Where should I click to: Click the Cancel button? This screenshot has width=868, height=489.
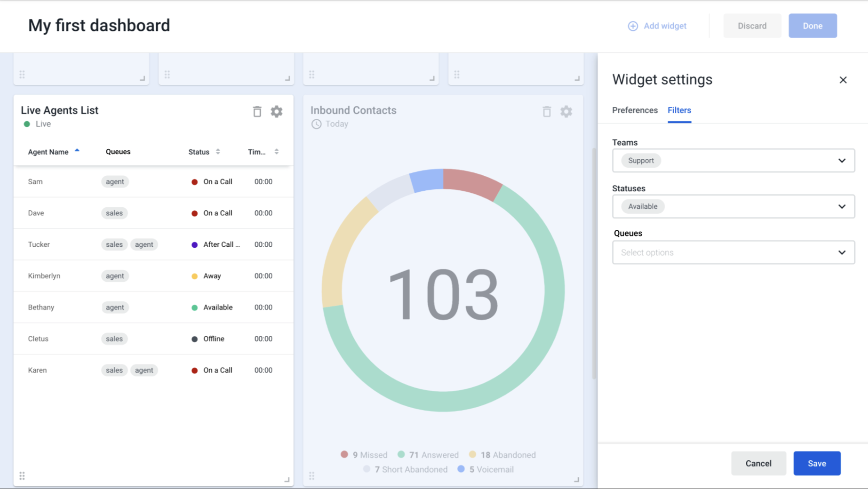(x=758, y=463)
